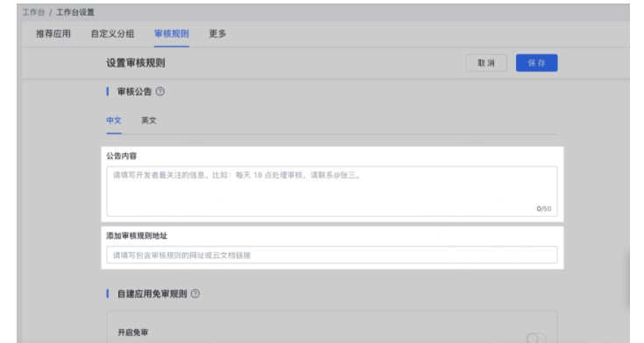Click the blue 保存 button
The width and height of the screenshot is (644, 343).
[536, 63]
